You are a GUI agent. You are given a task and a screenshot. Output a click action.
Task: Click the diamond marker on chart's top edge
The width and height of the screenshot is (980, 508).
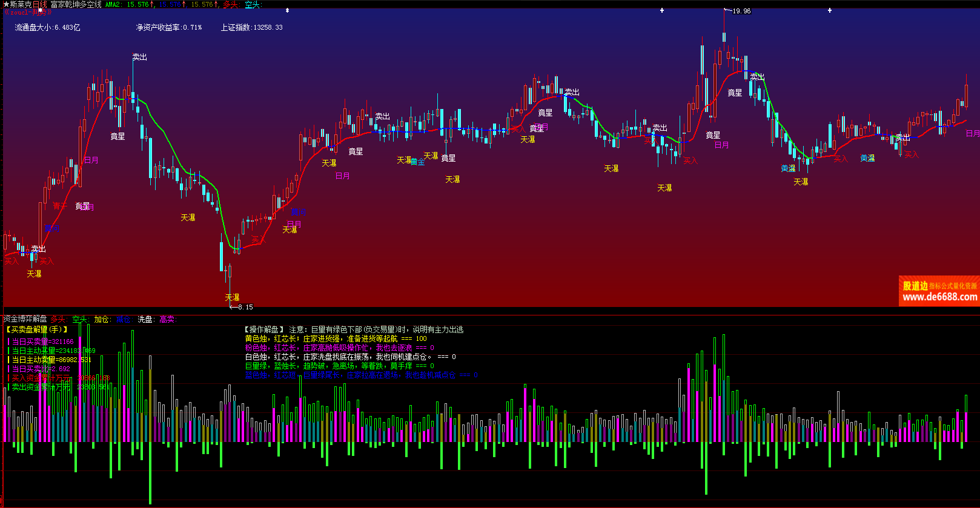point(287,10)
